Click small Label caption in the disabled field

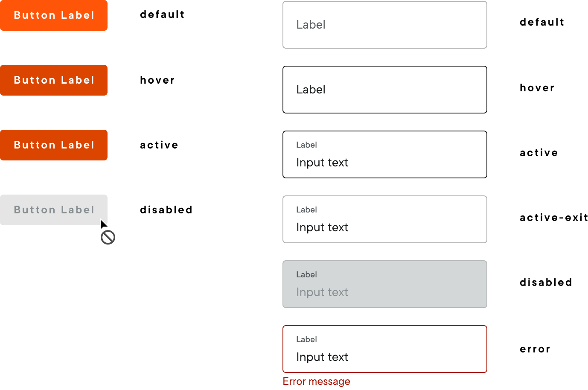(x=306, y=275)
